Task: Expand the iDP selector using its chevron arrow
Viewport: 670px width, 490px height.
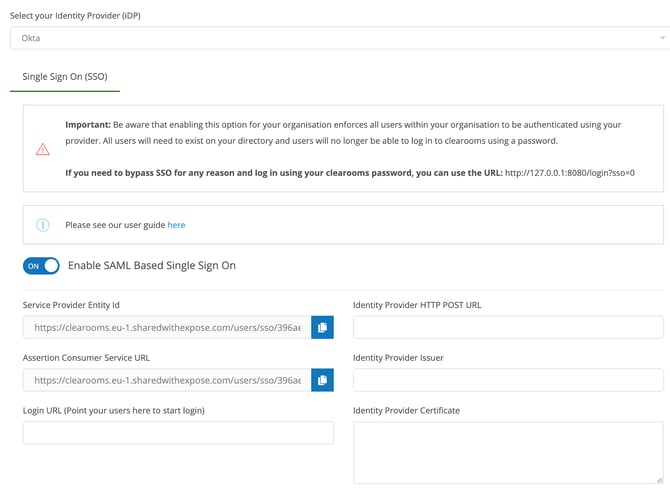Action: pos(661,38)
